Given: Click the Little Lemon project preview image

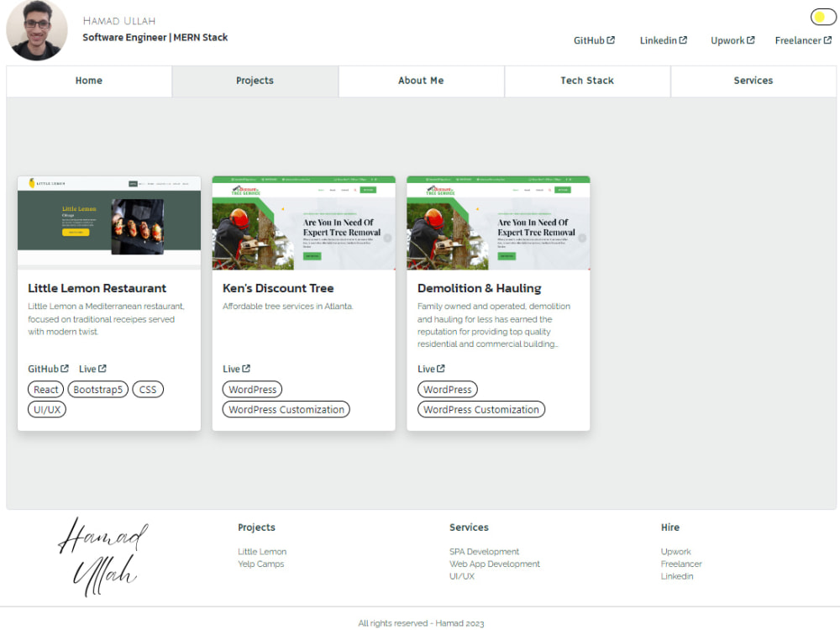Looking at the screenshot, I should pos(109,223).
